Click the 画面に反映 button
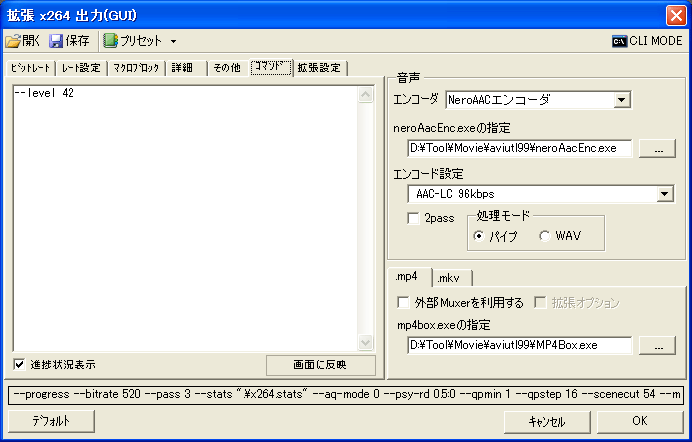 click(x=321, y=365)
